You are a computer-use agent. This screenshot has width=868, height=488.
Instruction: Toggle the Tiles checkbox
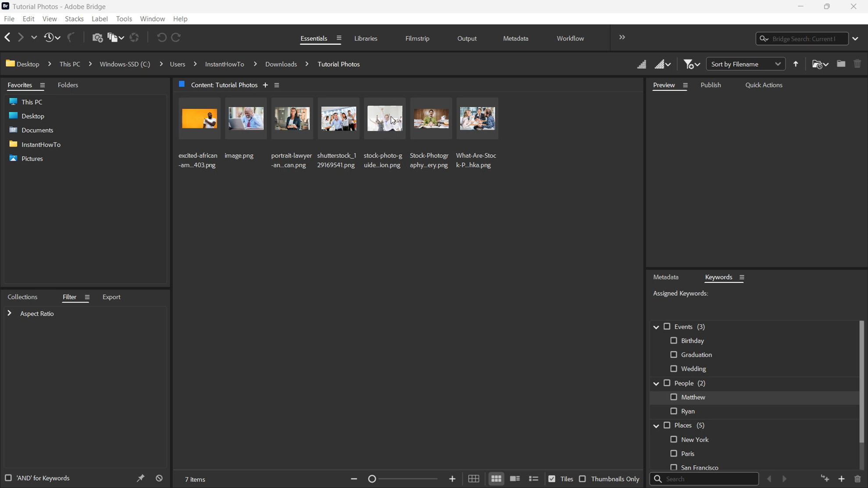552,479
